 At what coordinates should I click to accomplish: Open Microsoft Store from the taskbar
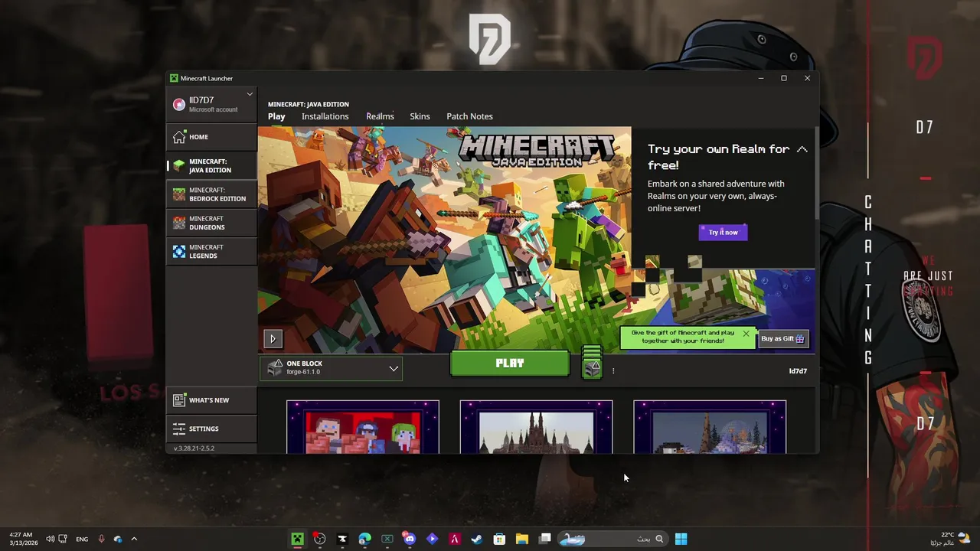click(499, 539)
